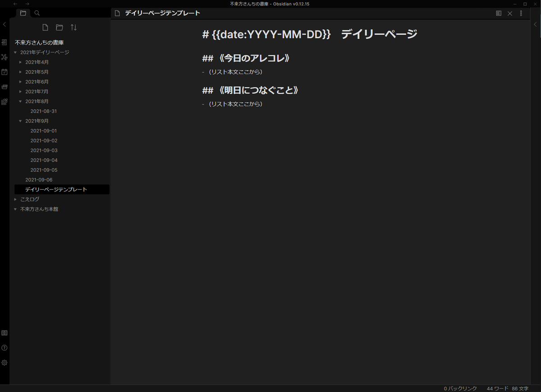The width and height of the screenshot is (541, 392).
Task: Create a new folder icon
Action: click(x=60, y=27)
